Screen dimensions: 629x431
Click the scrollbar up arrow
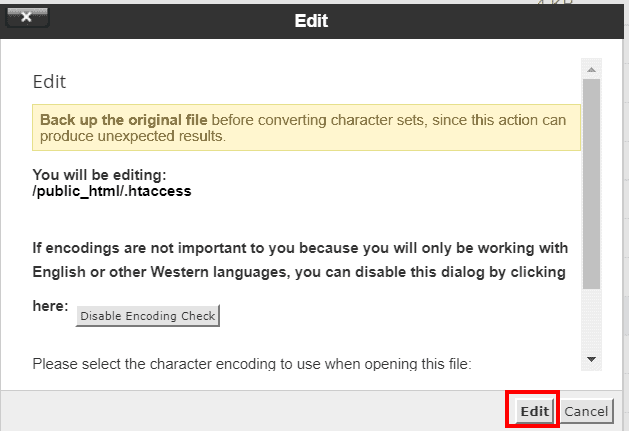point(591,70)
